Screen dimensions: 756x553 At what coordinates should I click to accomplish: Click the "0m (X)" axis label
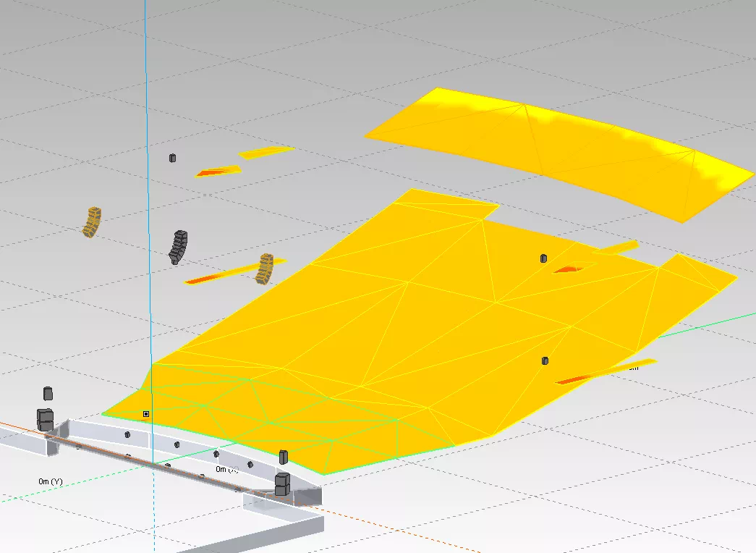pyautogui.click(x=223, y=470)
